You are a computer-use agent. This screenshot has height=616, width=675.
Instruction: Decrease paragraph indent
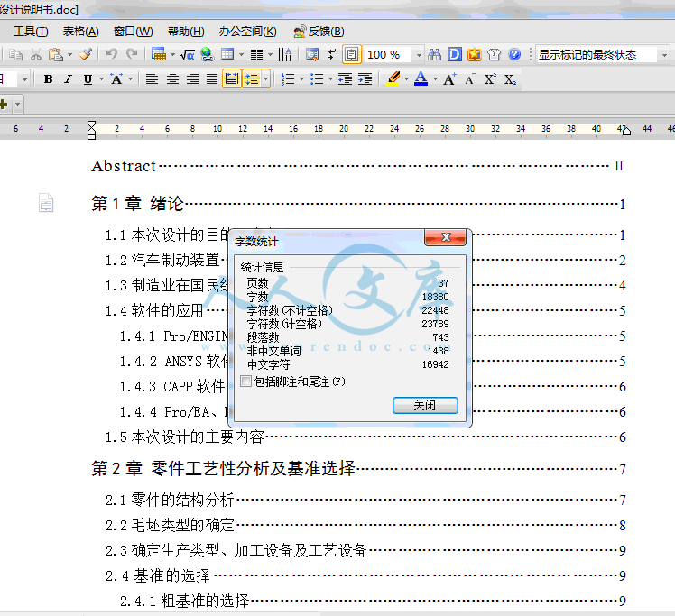(346, 79)
